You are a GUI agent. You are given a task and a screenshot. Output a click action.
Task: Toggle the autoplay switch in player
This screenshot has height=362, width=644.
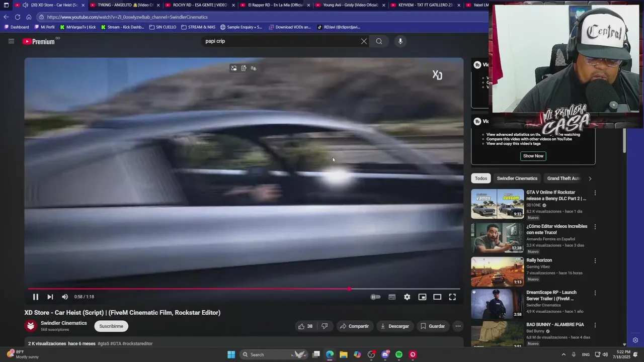coord(375,297)
